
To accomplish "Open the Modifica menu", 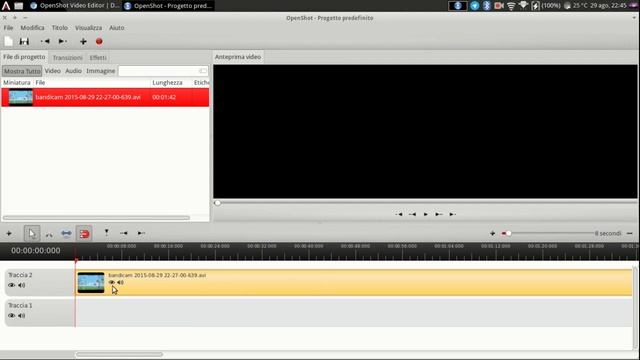I will click(32, 28).
